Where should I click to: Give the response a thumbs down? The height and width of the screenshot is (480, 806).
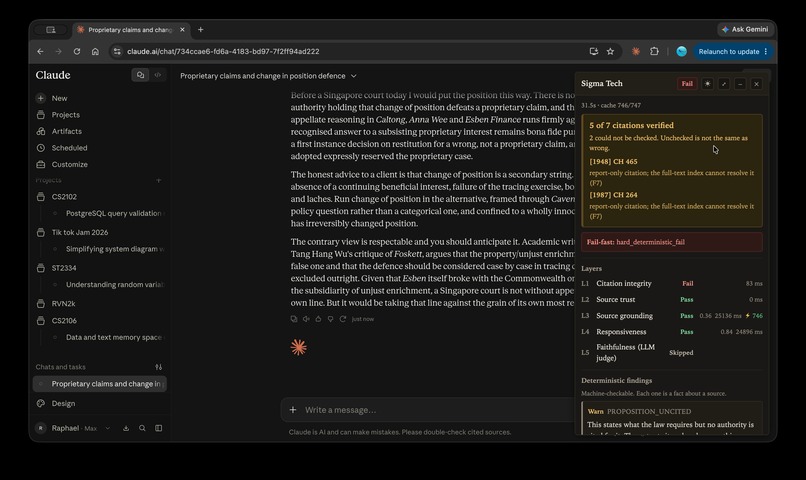coord(331,319)
